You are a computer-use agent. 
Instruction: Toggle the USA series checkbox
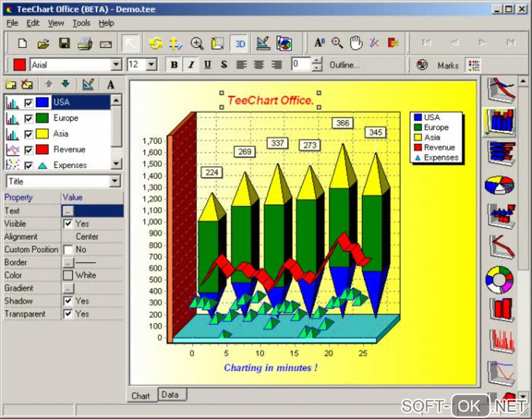pos(29,103)
